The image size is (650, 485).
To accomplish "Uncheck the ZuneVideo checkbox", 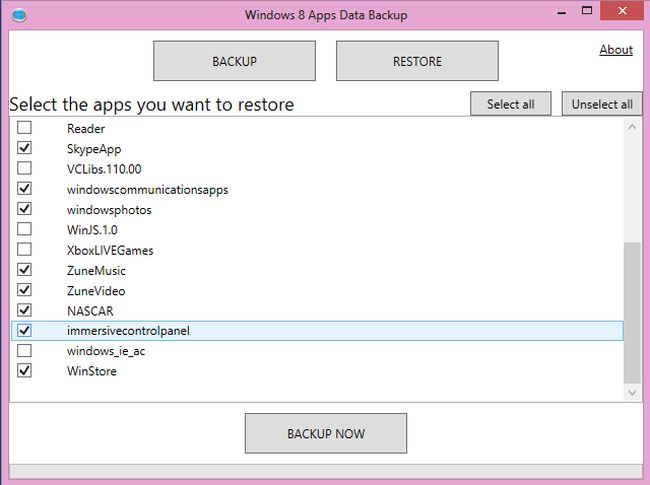I will pyautogui.click(x=24, y=290).
